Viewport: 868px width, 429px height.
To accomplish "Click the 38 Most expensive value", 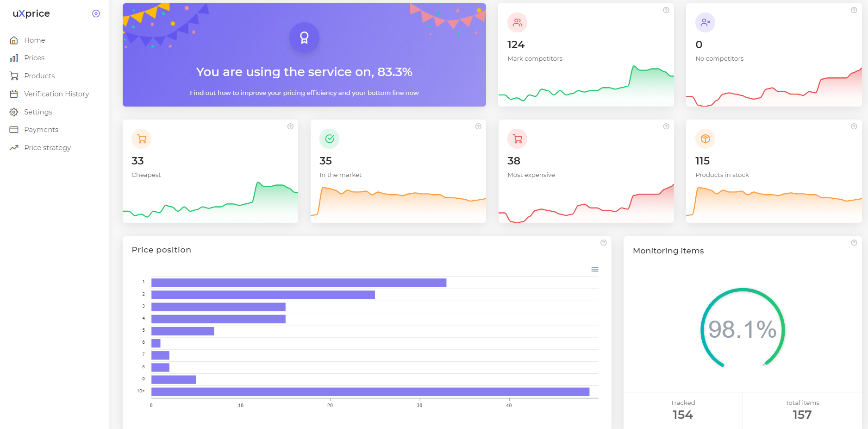I will click(514, 161).
